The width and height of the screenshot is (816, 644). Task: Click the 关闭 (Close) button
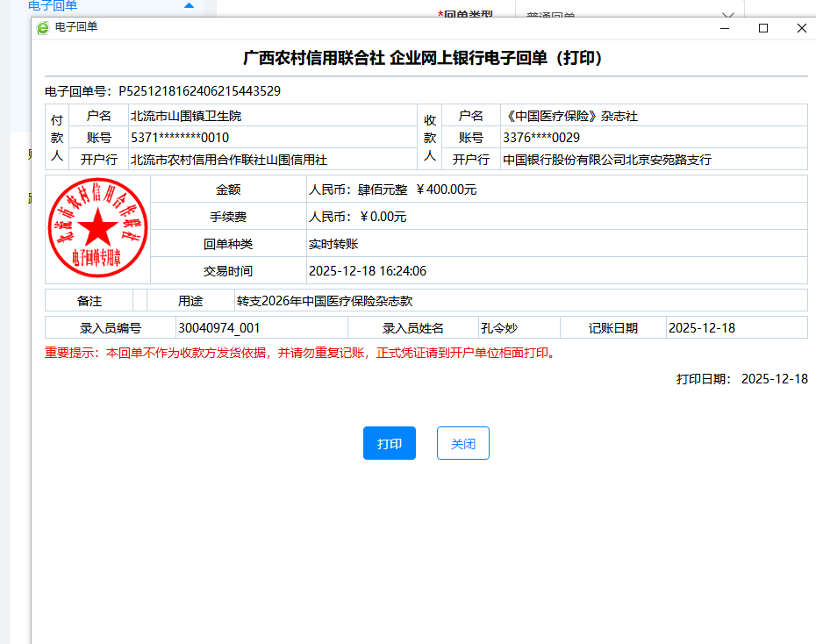pyautogui.click(x=462, y=443)
